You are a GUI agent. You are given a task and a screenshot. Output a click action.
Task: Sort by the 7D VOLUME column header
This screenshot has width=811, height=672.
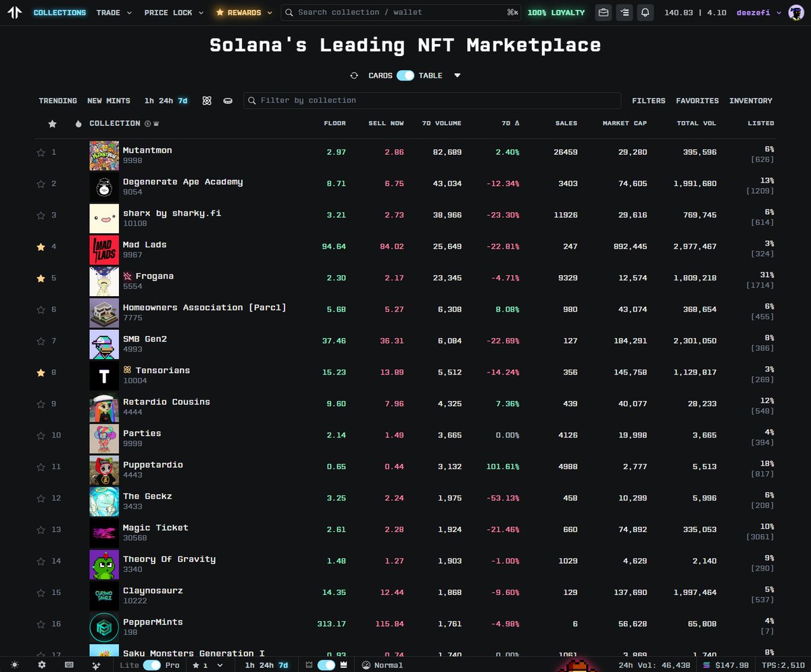(441, 124)
